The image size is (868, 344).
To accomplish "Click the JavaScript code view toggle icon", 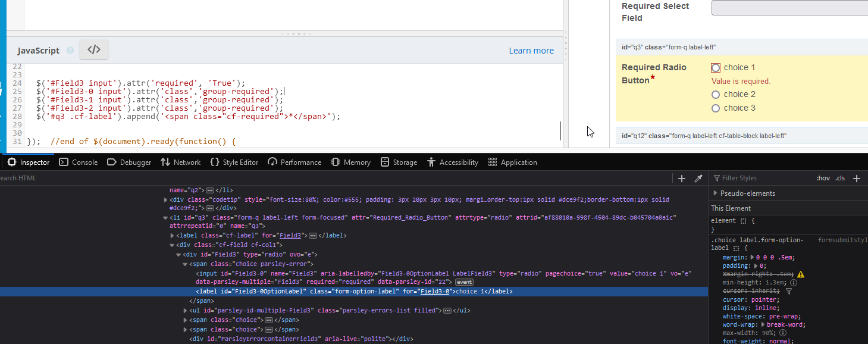I will click(94, 50).
